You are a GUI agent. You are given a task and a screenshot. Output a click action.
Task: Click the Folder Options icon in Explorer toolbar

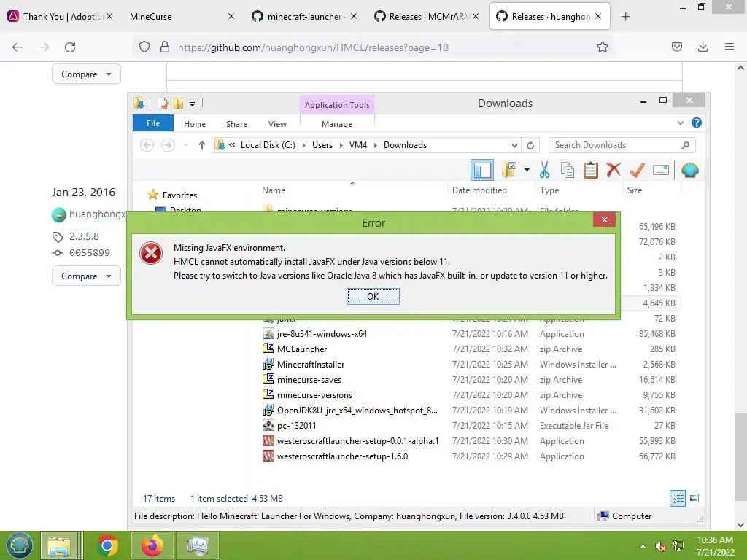point(509,170)
